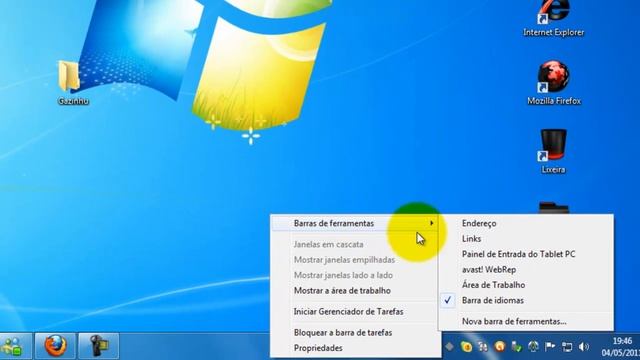Open the volume speaker tray icon
The width and height of the screenshot is (640, 360).
click(584, 347)
